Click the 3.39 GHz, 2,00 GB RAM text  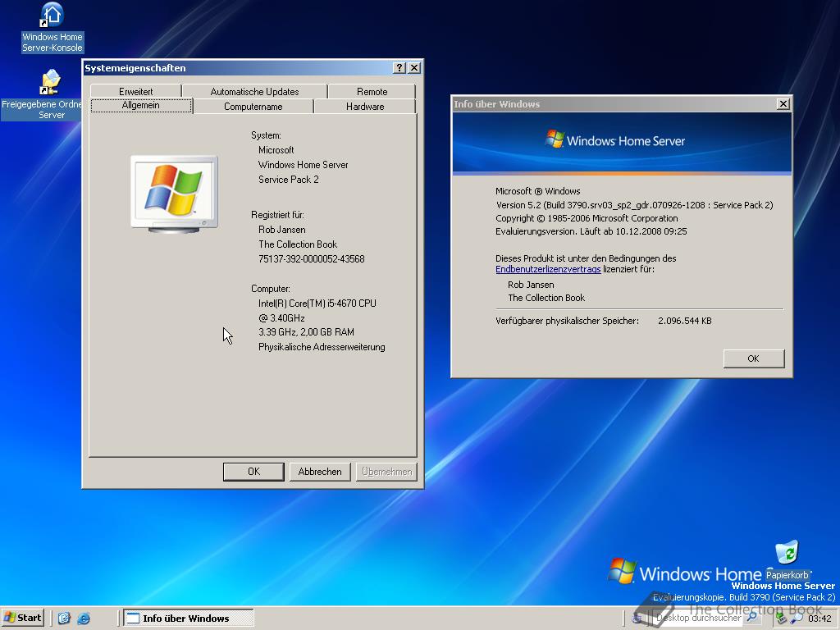pos(306,332)
